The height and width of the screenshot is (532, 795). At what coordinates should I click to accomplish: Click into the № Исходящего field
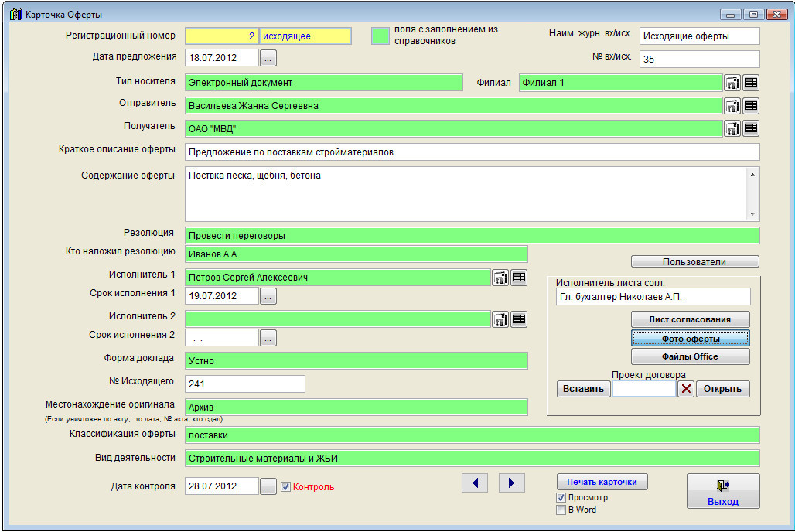pos(245,384)
